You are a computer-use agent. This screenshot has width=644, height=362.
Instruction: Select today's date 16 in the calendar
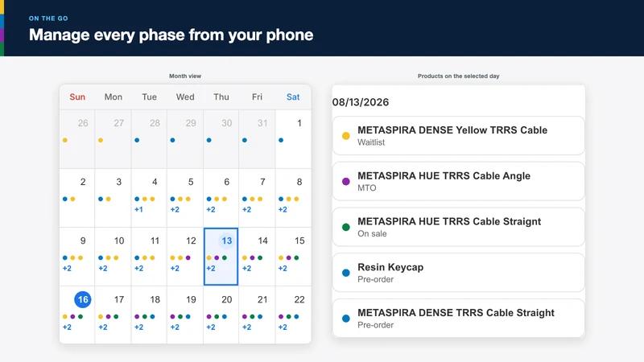point(77,315)
